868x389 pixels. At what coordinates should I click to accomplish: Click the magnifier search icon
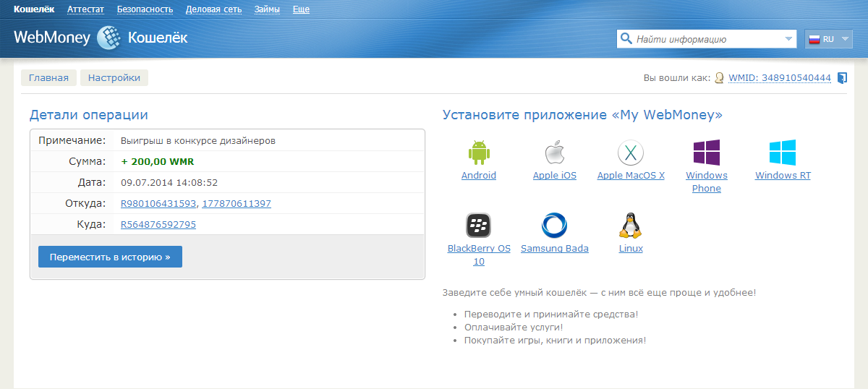[x=626, y=38]
